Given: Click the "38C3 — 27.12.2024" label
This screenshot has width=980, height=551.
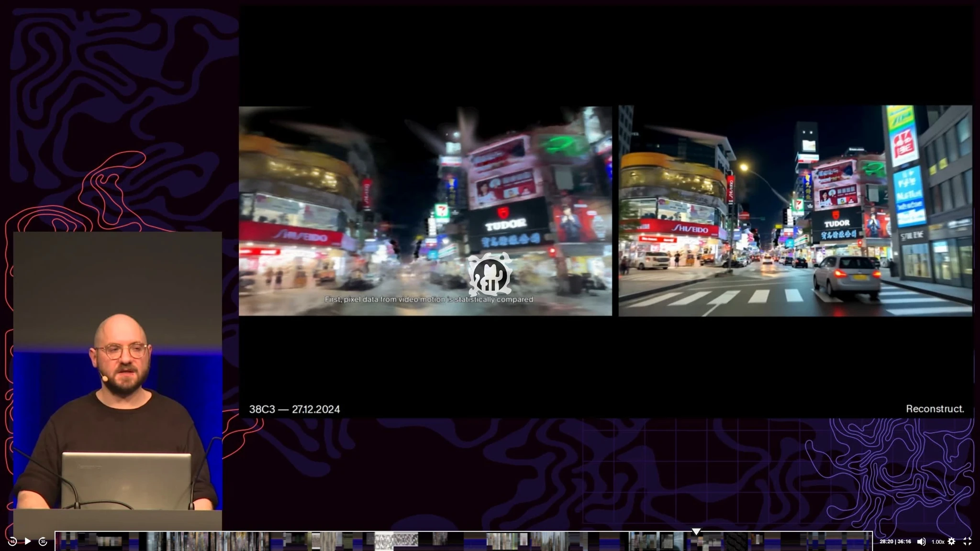Looking at the screenshot, I should 294,409.
